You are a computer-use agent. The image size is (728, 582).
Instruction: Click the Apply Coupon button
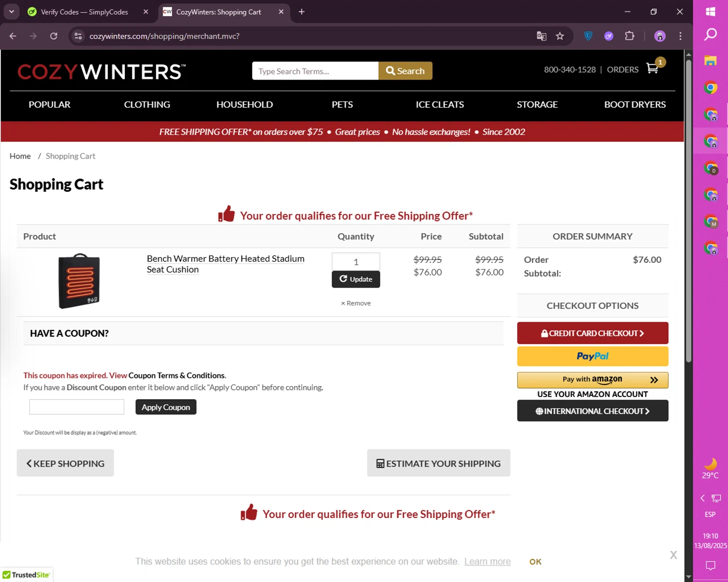pos(166,407)
